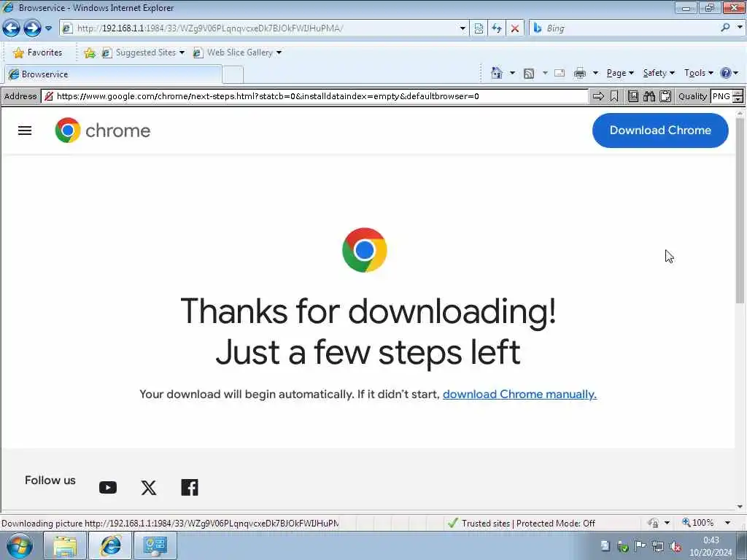Image resolution: width=747 pixels, height=560 pixels.
Task: Click the Chrome logo in page header
Action: (x=102, y=130)
